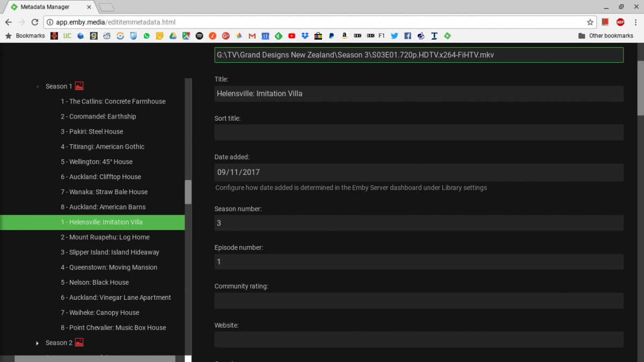
Task: Select episode Wellington: 45° House
Action: coord(97,161)
